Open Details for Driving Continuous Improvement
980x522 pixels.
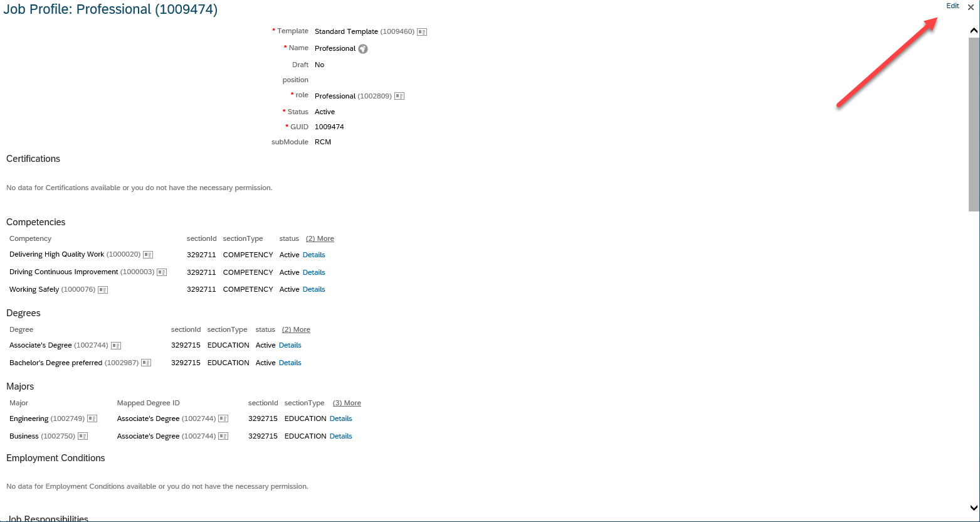314,272
